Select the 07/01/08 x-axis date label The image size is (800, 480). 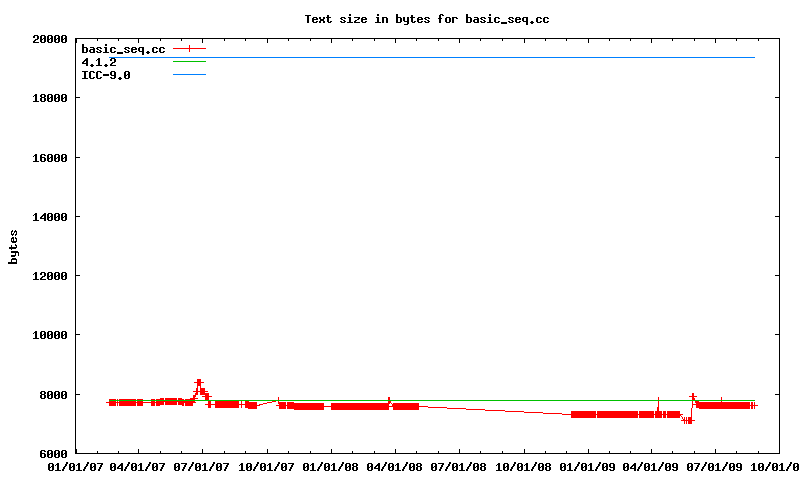[x=459, y=466]
